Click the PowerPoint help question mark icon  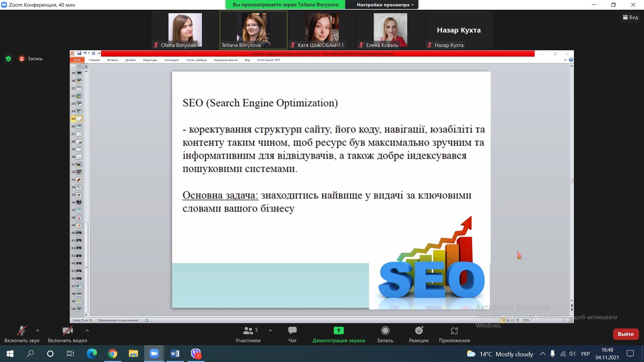[x=571, y=60]
